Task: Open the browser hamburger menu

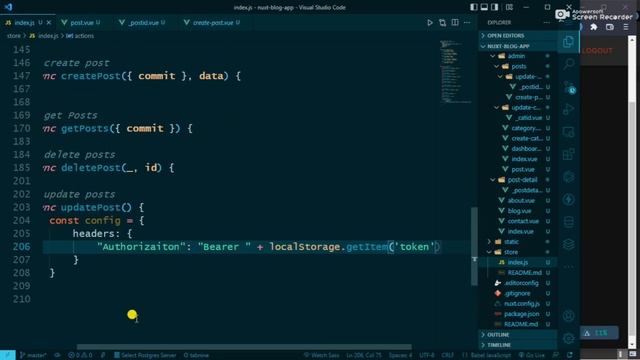Action: (x=626, y=27)
